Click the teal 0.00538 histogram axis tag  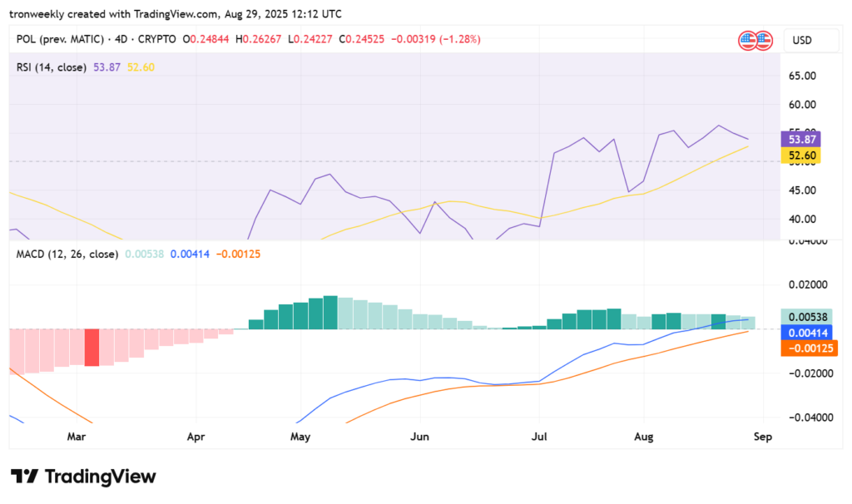[805, 317]
